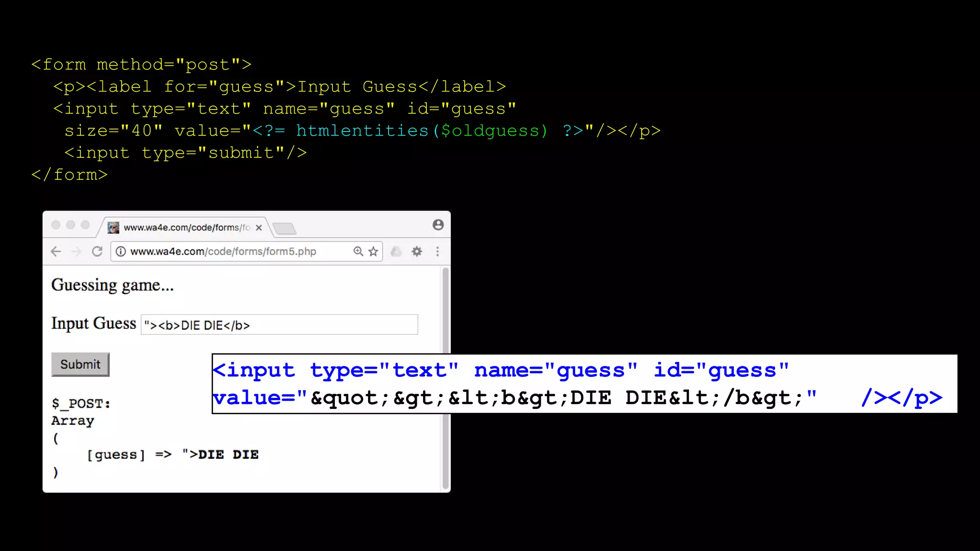Close the www.wa4e.com tab
Viewport: 980px width, 551px height.
(259, 228)
